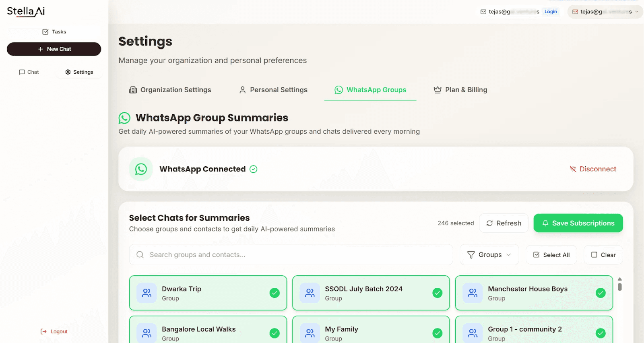Click the 'Select Chats for Summaries' heading
The image size is (644, 343).
click(x=189, y=218)
